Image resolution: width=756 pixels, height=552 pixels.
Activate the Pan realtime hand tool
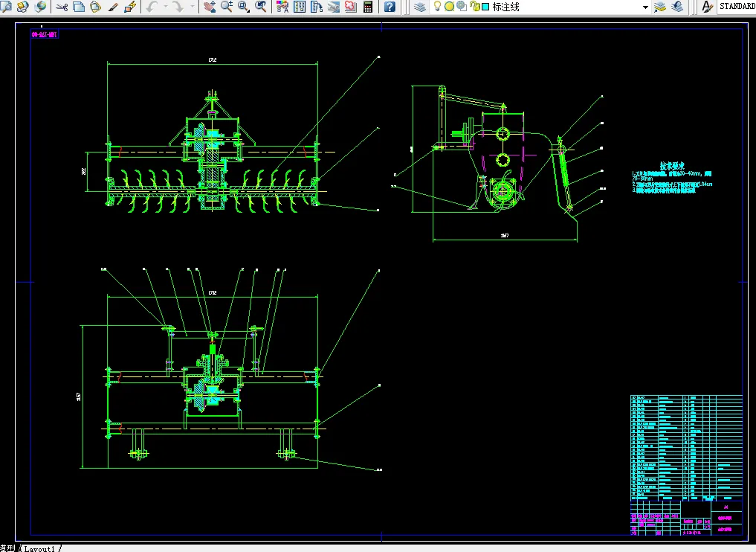click(209, 7)
